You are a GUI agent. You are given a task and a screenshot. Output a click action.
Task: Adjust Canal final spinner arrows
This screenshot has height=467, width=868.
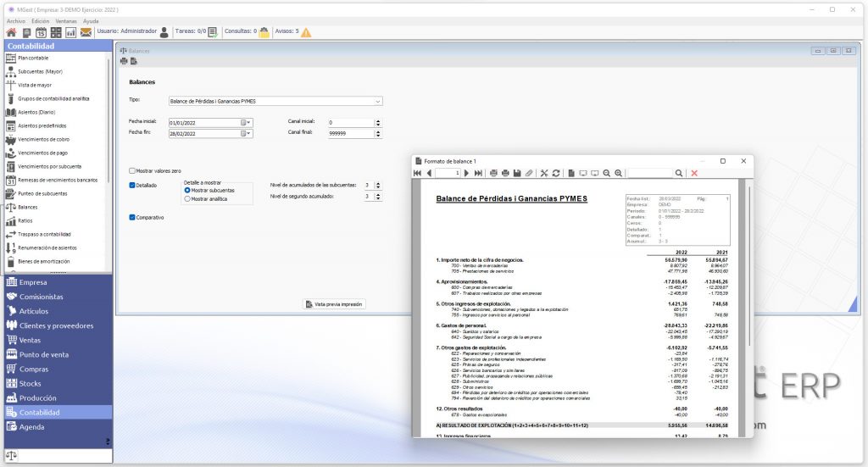coord(378,133)
